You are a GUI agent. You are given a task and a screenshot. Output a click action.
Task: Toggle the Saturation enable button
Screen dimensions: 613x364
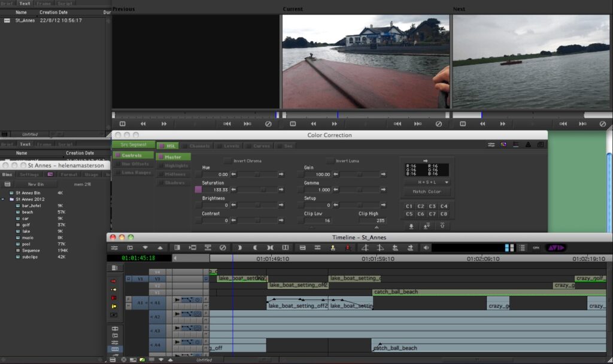coord(198,189)
